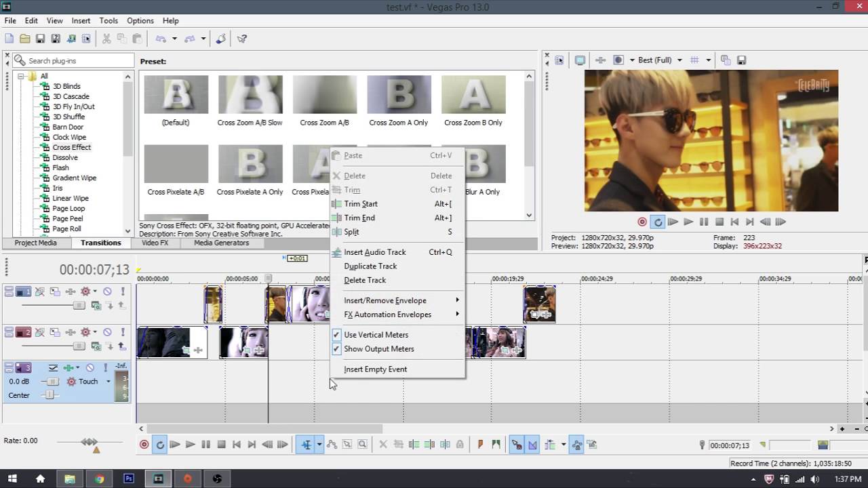Click the lock event icon in bottom toolbar
The image size is (868, 488).
pyautogui.click(x=460, y=445)
